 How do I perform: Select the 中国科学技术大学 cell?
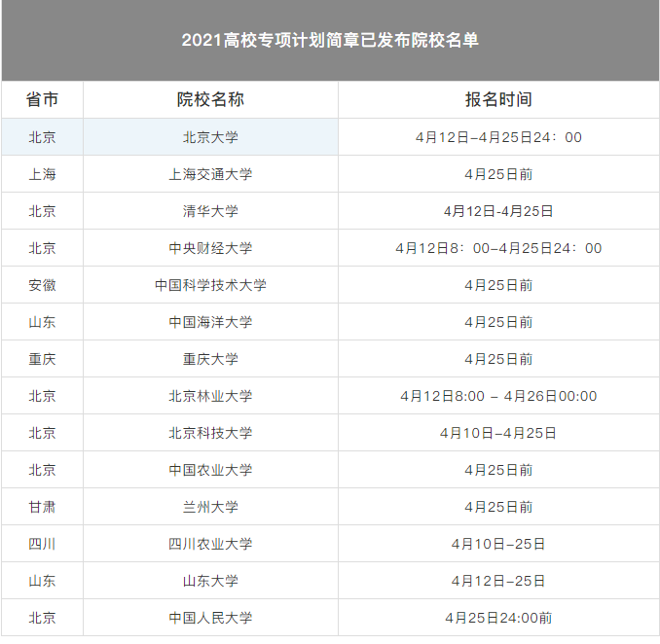pyautogui.click(x=210, y=285)
